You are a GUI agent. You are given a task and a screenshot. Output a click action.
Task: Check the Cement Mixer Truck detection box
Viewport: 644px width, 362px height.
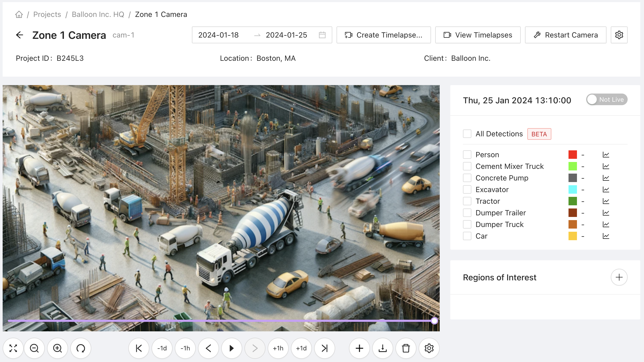[x=467, y=166]
